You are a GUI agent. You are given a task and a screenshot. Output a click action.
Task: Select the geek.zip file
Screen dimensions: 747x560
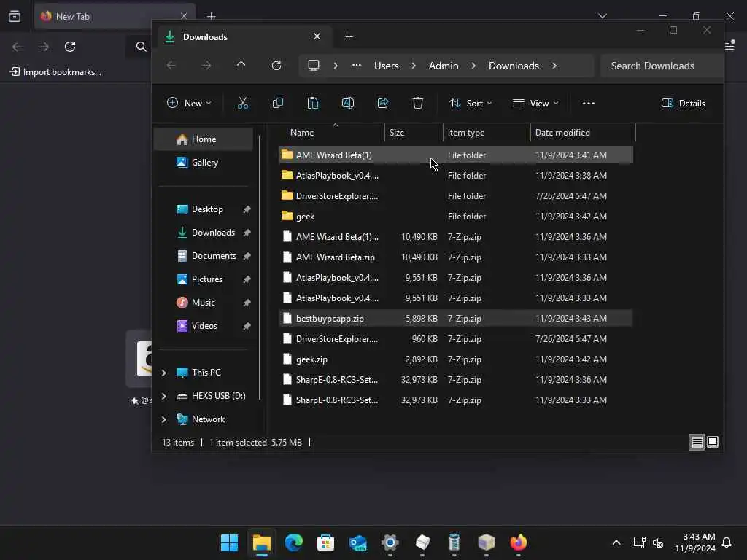coord(456,359)
